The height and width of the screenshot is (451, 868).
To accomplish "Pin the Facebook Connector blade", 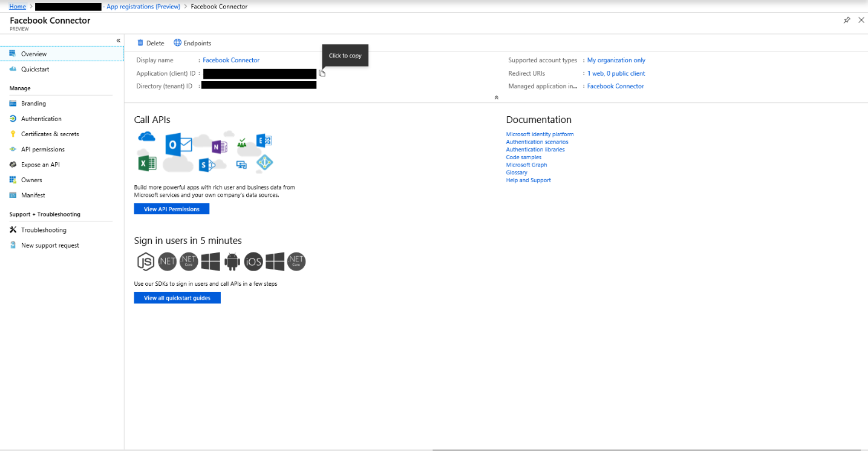I will point(847,19).
